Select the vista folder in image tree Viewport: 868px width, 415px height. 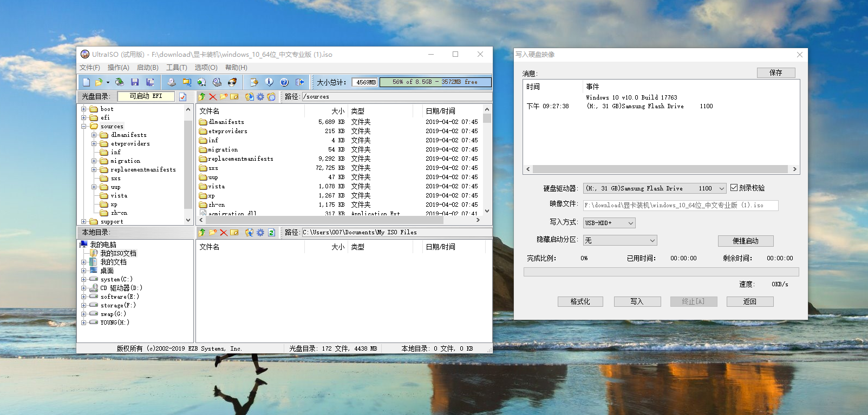click(x=119, y=195)
